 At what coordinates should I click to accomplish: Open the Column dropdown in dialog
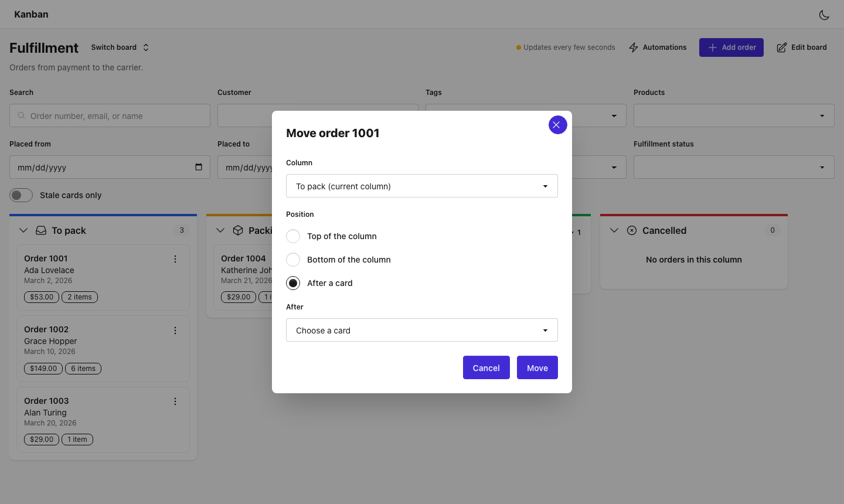click(x=422, y=186)
